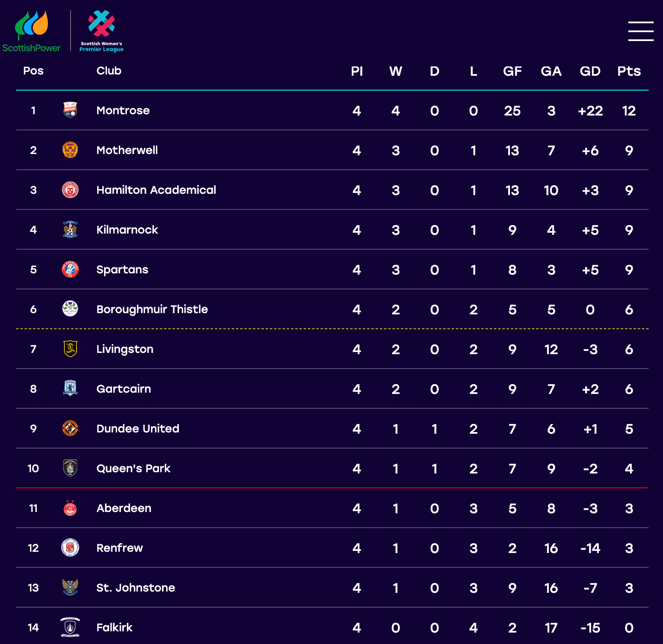Open the Gartcairn club link

pos(123,389)
